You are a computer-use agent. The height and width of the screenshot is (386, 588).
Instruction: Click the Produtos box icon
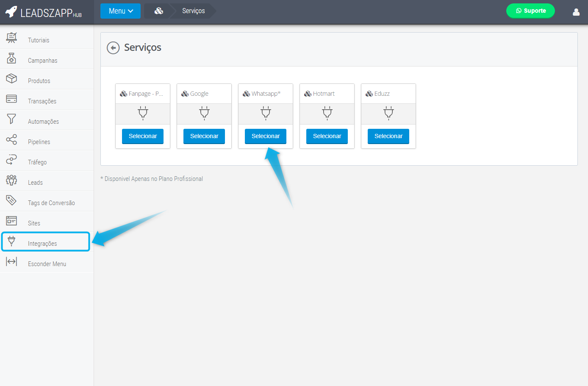pyautogui.click(x=11, y=79)
